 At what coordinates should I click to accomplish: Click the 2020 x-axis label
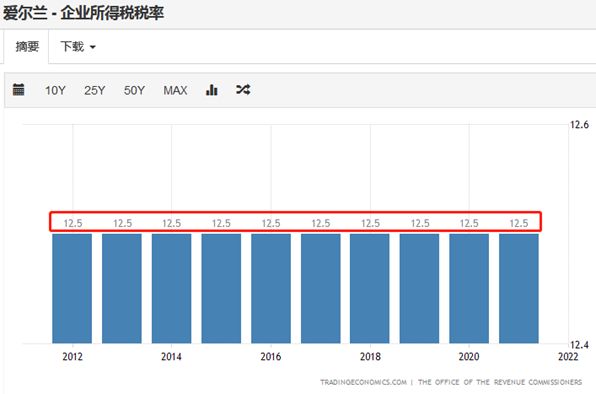pos(469,356)
